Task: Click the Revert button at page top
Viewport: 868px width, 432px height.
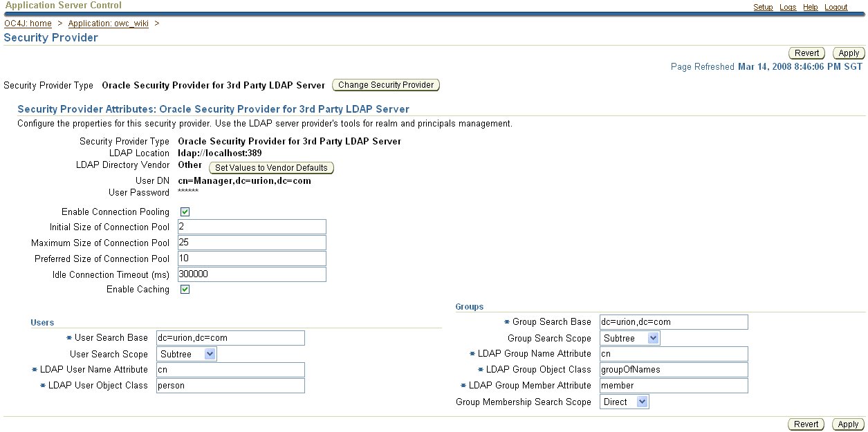Action: point(807,53)
